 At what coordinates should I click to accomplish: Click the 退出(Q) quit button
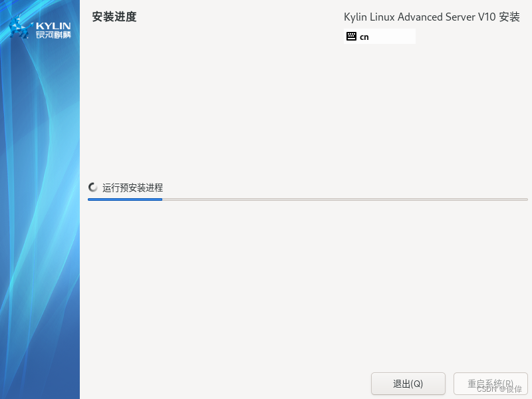click(x=408, y=384)
